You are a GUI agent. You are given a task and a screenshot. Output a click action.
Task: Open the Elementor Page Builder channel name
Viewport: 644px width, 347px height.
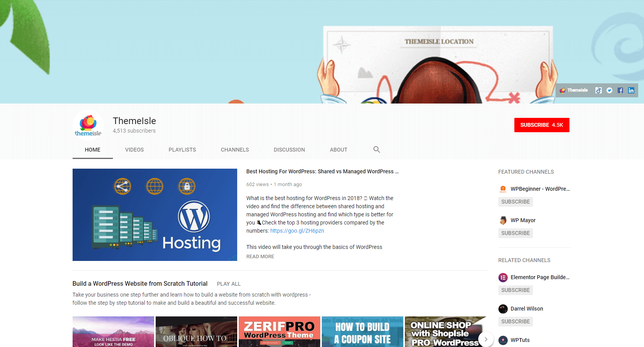(540, 277)
